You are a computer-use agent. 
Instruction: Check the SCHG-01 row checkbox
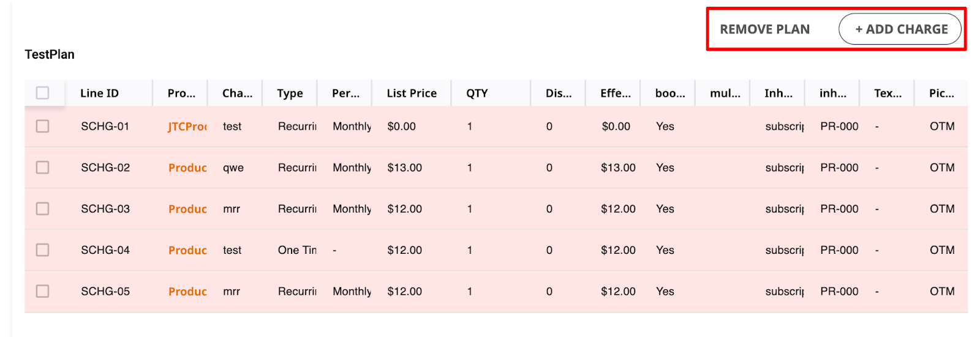click(x=42, y=127)
